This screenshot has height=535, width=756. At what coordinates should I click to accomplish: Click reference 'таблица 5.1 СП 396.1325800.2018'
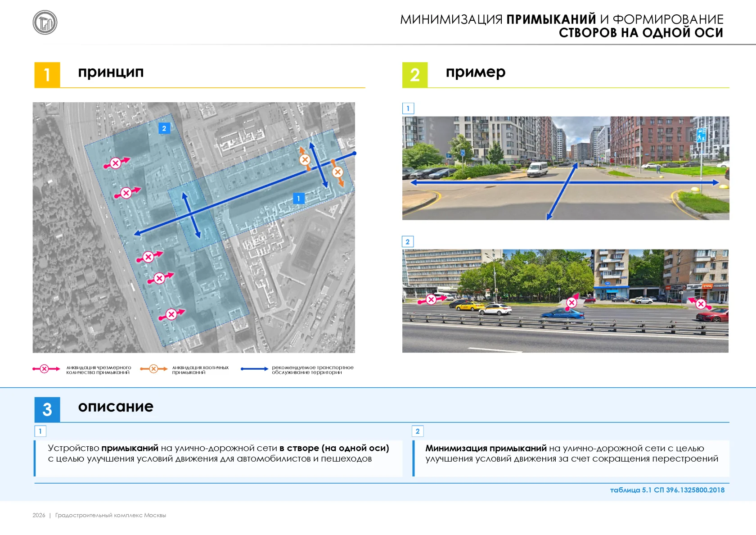pyautogui.click(x=667, y=490)
